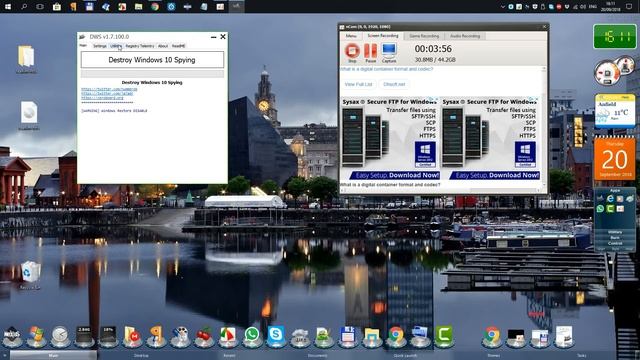Click the DWS title bar app icon
This screenshot has width=640, height=360.
[82, 37]
